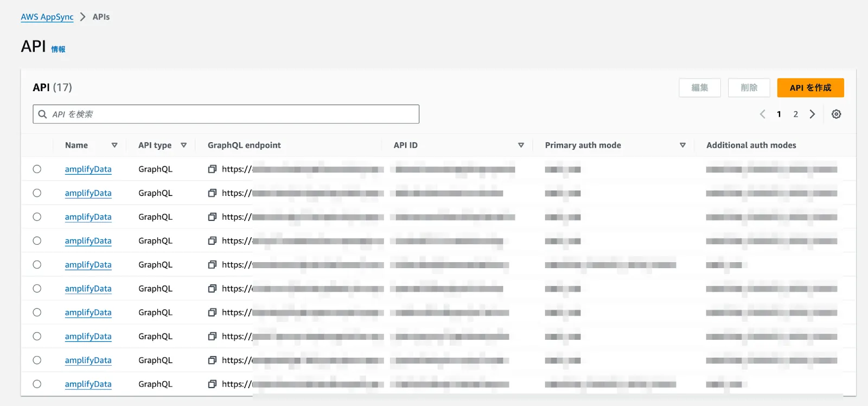
Task: Click the APIs breadcrumb text
Action: pos(101,17)
